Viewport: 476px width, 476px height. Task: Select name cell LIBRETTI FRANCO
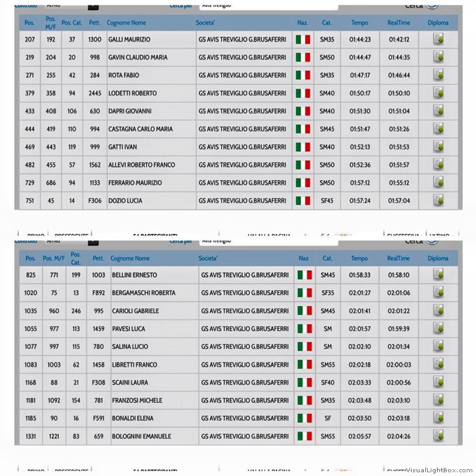(x=154, y=364)
